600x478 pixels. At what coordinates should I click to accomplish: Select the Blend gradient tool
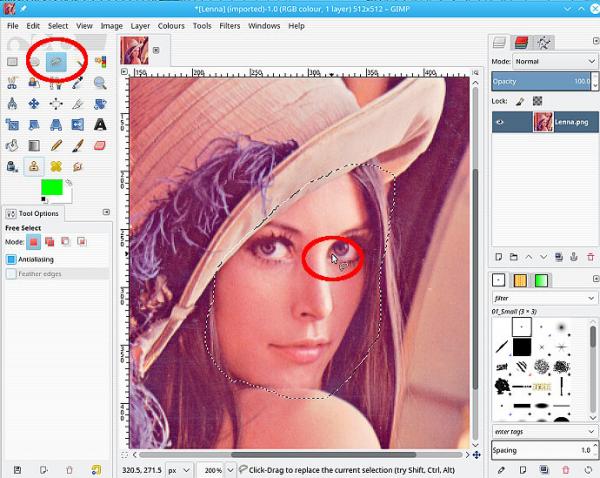34,145
